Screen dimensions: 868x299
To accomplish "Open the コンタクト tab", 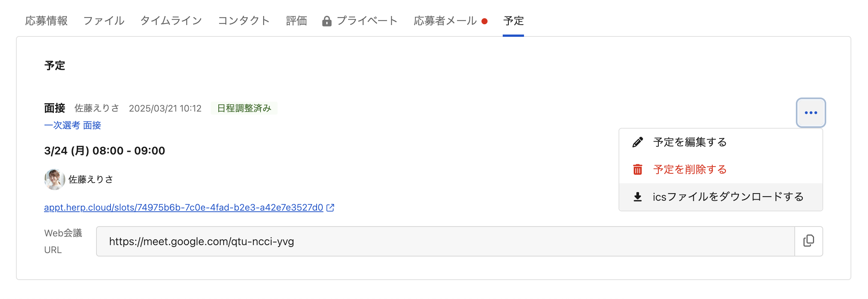I will [244, 21].
